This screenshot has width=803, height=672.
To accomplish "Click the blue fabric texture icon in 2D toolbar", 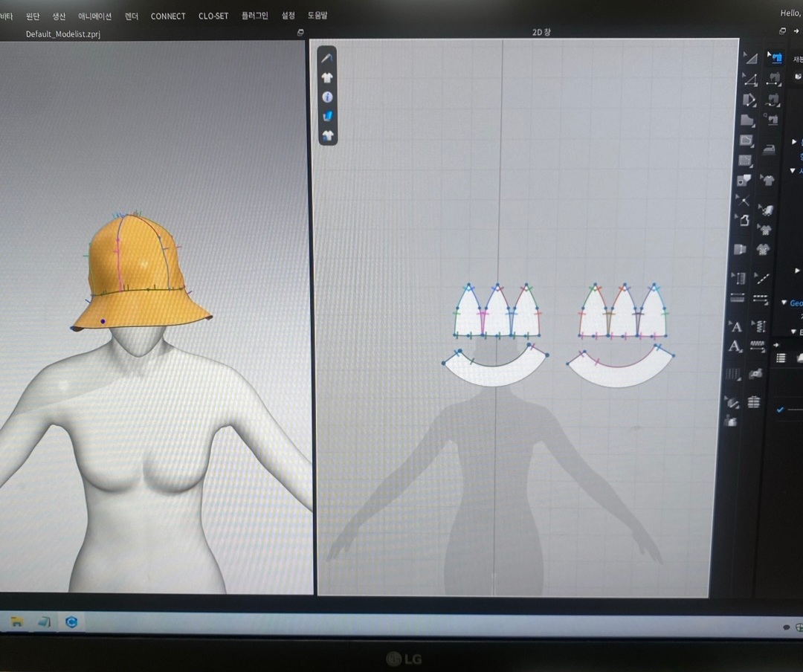I will (x=327, y=116).
